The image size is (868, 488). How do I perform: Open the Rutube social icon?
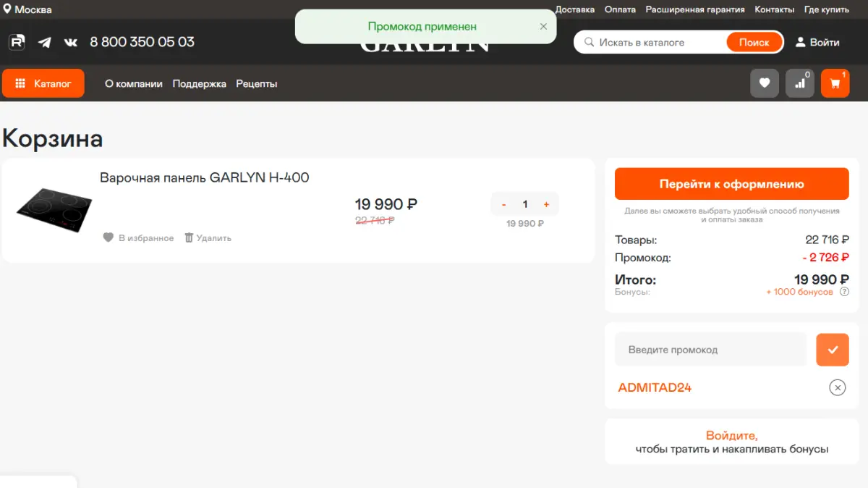click(x=17, y=42)
